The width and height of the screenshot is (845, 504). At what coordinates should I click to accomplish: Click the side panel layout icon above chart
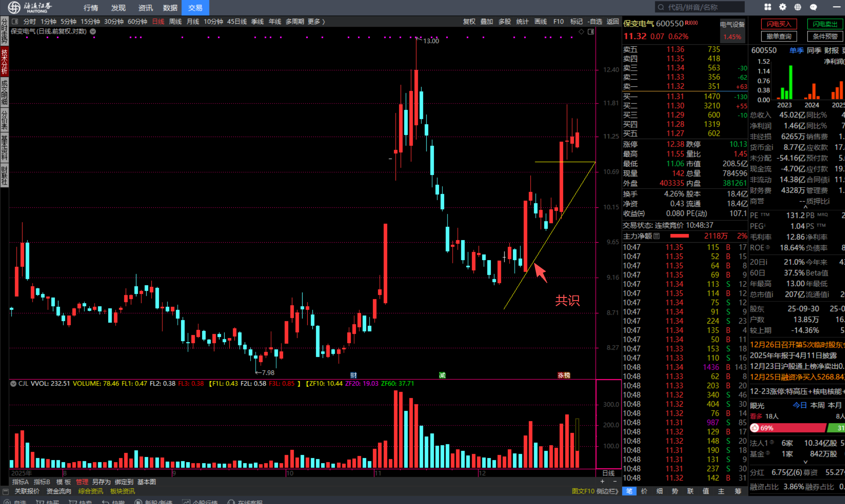591,32
